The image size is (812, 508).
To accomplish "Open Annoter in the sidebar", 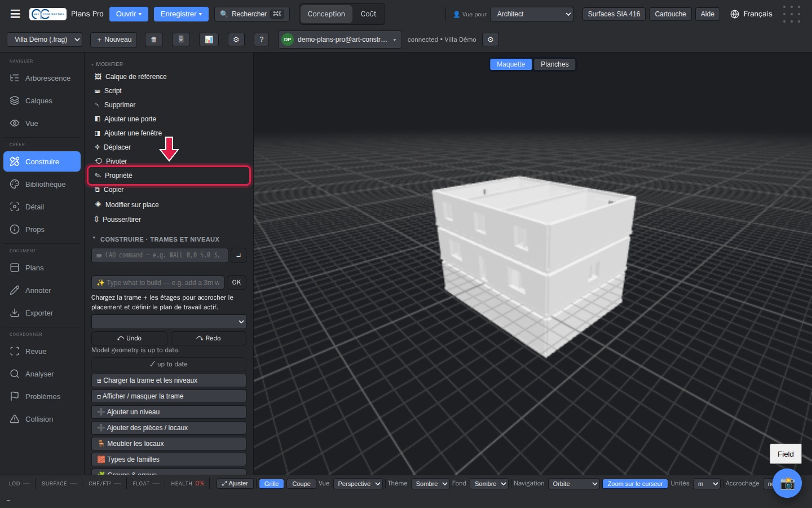I will pos(42,291).
